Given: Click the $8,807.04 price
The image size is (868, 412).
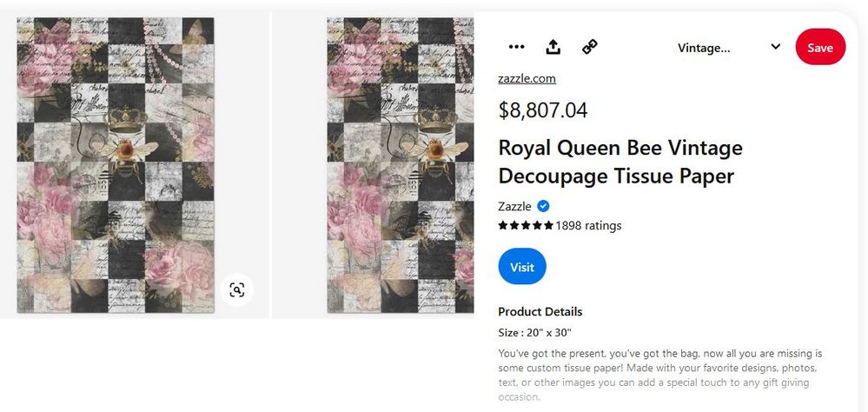Looking at the screenshot, I should pos(543,110).
